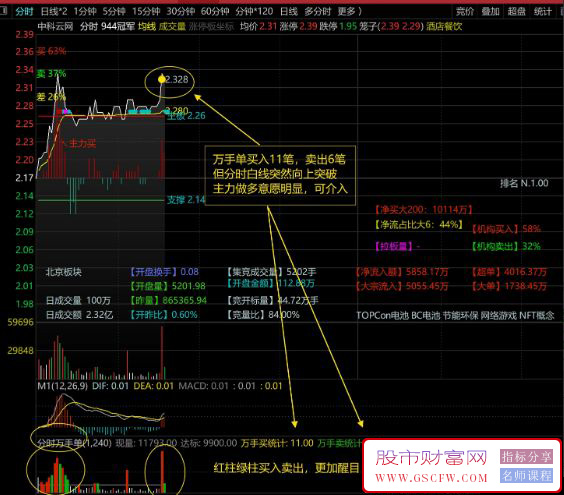564x495 pixels.
Task: Click the 超盘 toolbar button
Action: (517, 12)
